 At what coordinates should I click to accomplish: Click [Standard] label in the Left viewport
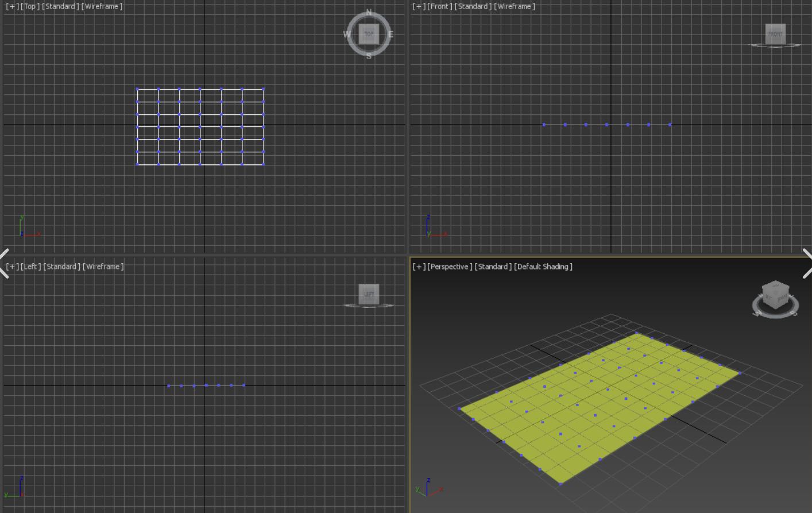(x=62, y=267)
